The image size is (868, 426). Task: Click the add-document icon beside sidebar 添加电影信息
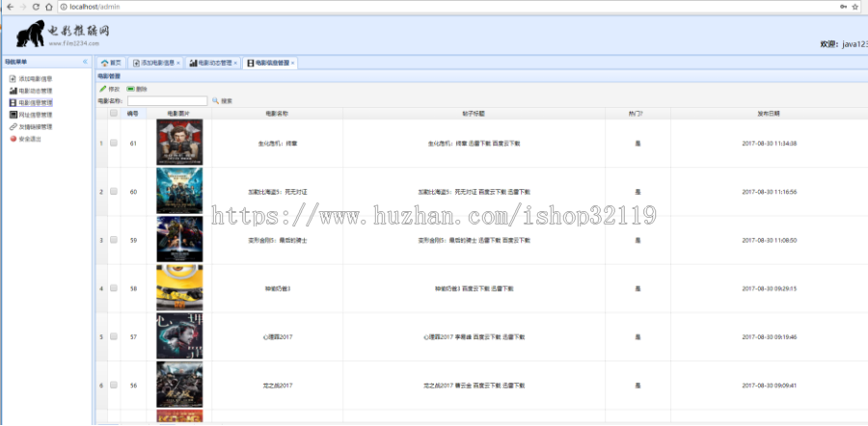13,79
